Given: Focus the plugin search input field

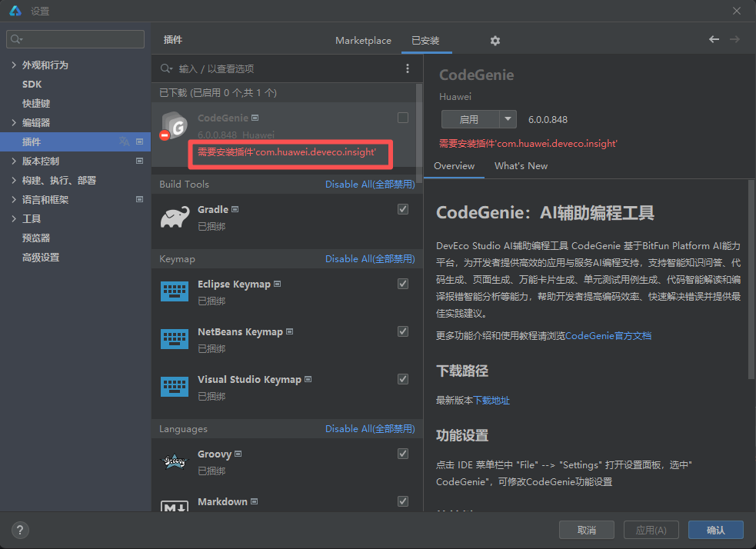Looking at the screenshot, I should click(285, 69).
